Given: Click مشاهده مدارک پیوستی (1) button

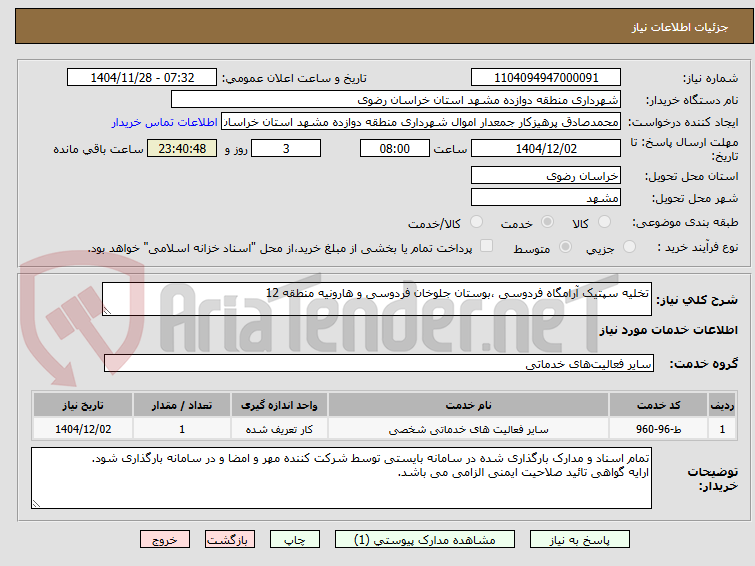Looking at the screenshot, I should [x=425, y=540].
